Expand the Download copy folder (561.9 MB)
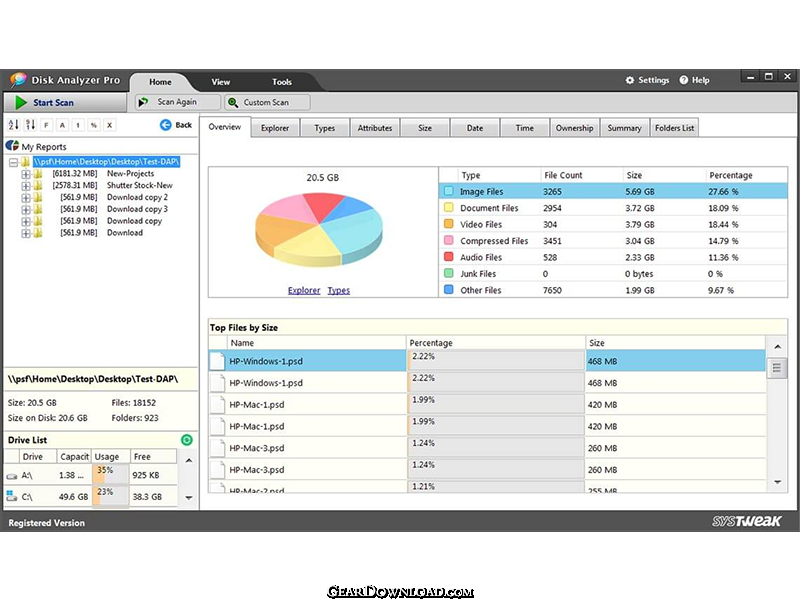The height and width of the screenshot is (600, 800). pos(26,221)
